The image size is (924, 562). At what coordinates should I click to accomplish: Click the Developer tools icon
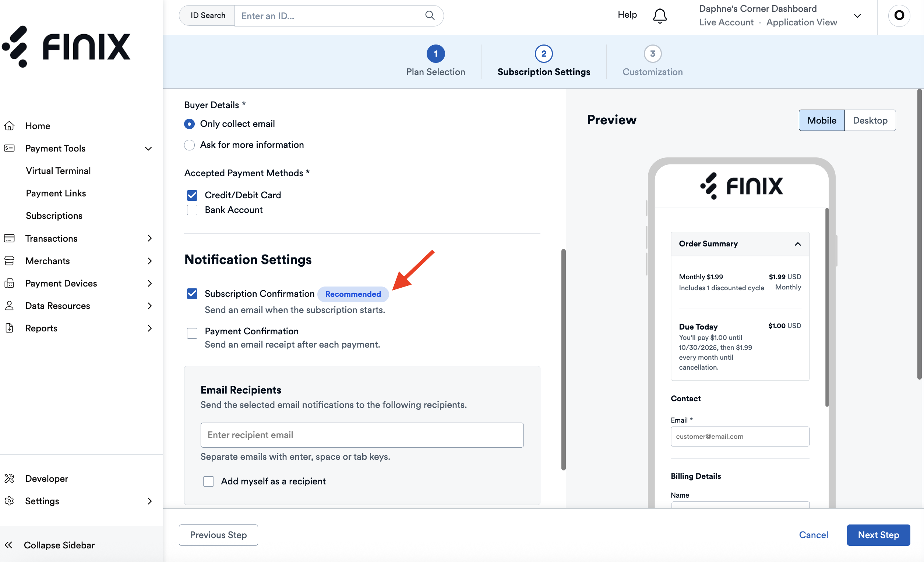[9, 479]
